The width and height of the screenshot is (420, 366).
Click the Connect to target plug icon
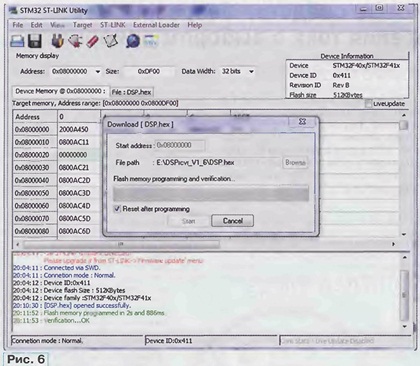coord(57,41)
